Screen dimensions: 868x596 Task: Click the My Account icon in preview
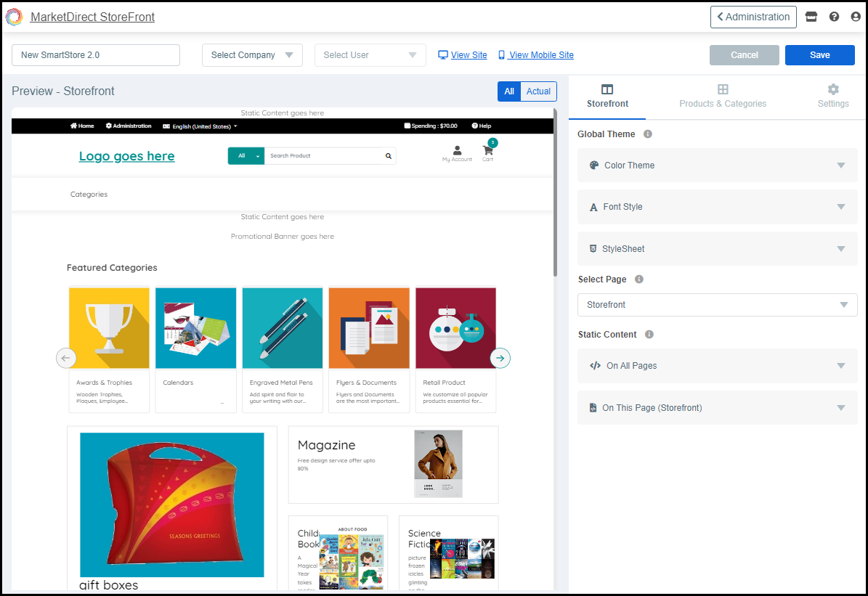457,151
